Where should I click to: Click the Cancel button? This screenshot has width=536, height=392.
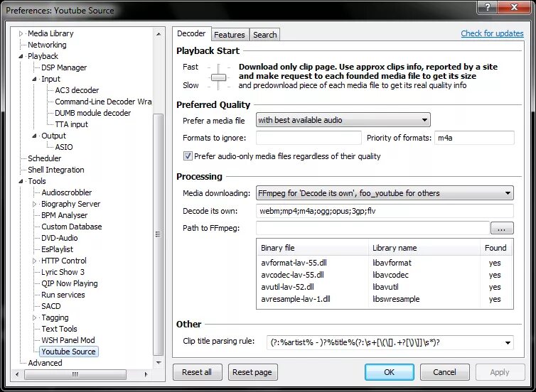click(x=444, y=372)
